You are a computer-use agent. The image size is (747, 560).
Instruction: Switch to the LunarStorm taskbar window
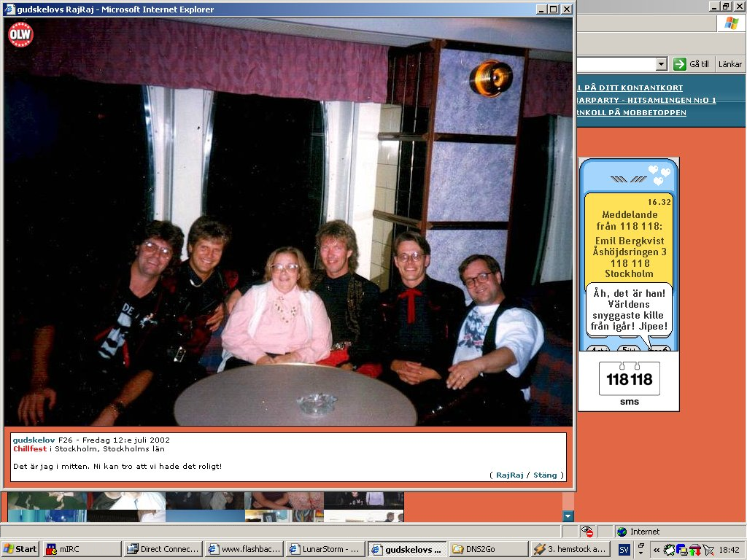[x=326, y=549]
